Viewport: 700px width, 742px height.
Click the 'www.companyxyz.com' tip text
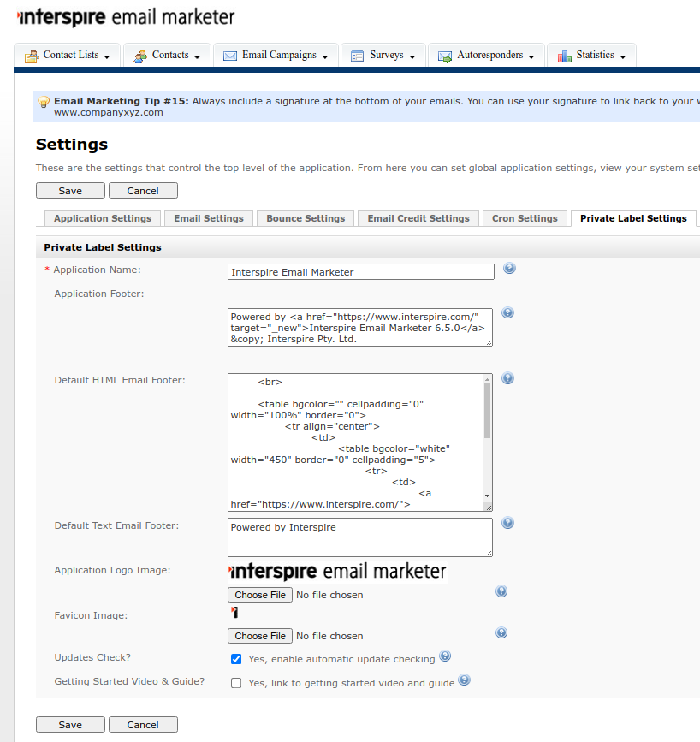[109, 113]
